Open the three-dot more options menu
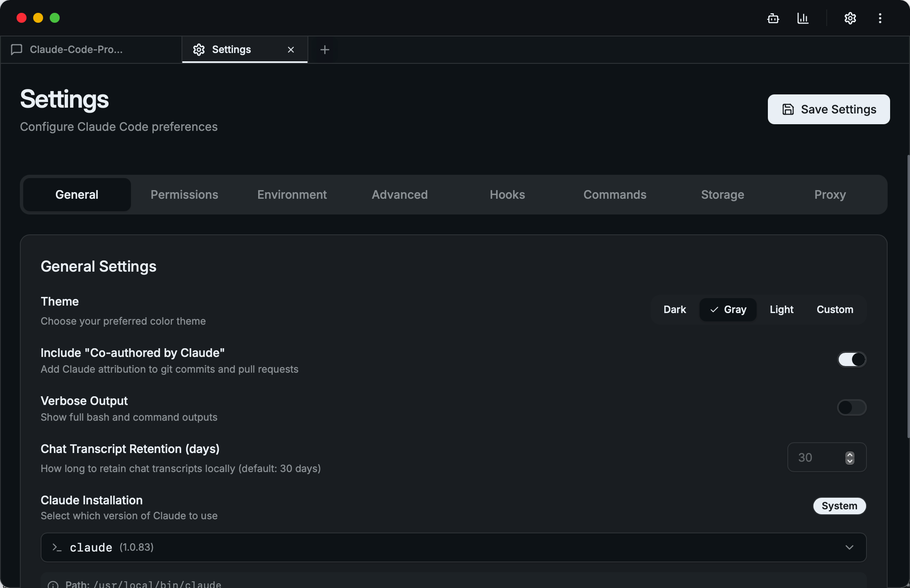The width and height of the screenshot is (910, 588). (880, 18)
